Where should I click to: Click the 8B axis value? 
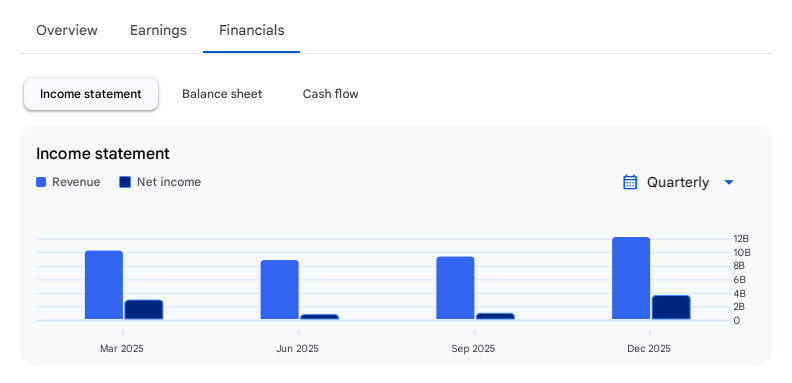coord(739,266)
